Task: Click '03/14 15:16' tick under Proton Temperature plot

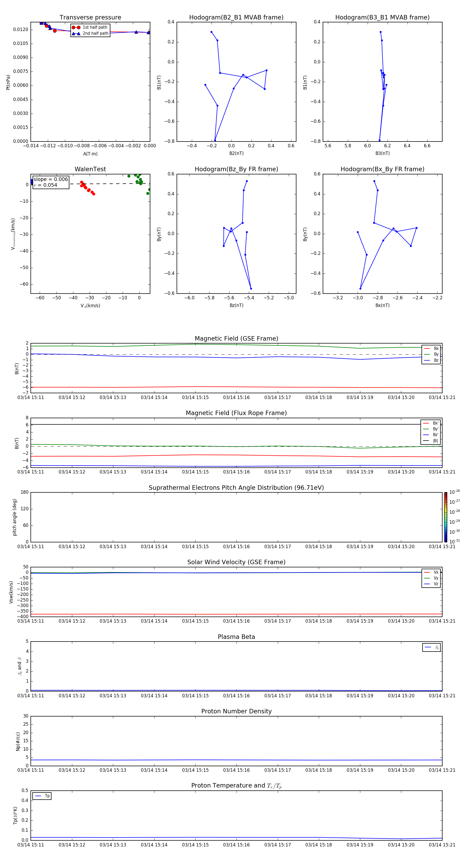Action: point(236,845)
